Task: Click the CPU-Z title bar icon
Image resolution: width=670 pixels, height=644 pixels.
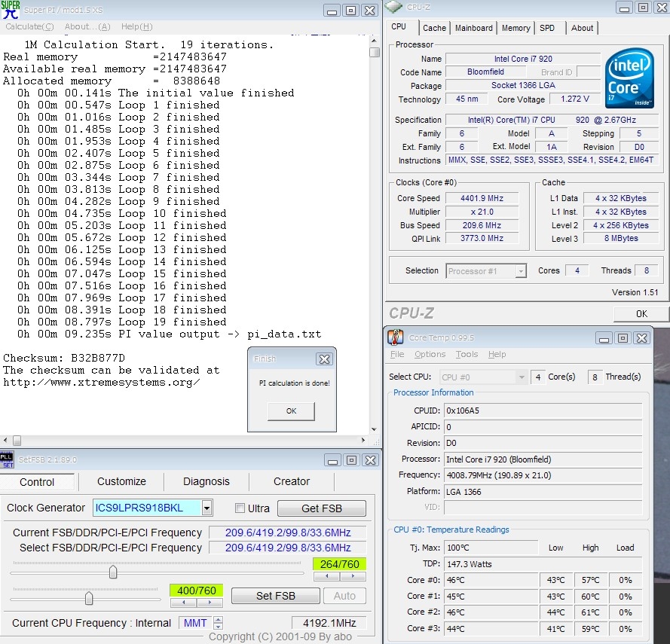Action: coord(394,7)
